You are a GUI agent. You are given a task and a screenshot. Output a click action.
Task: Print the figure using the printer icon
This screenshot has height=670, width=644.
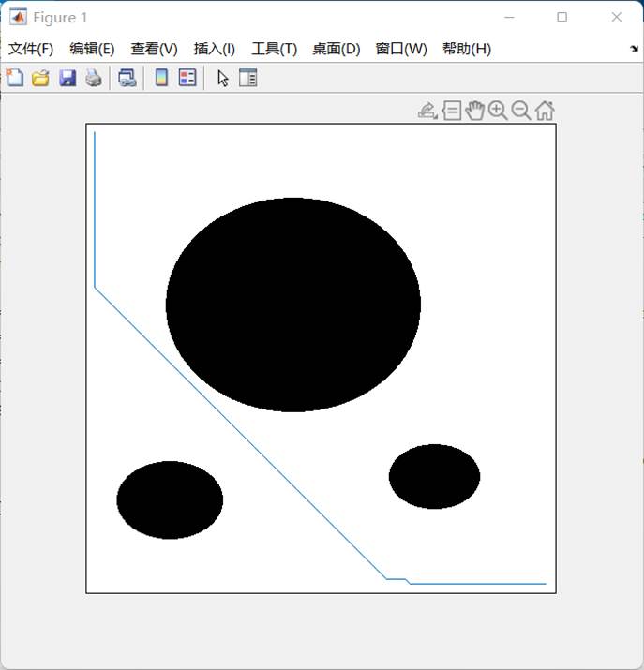(x=94, y=79)
